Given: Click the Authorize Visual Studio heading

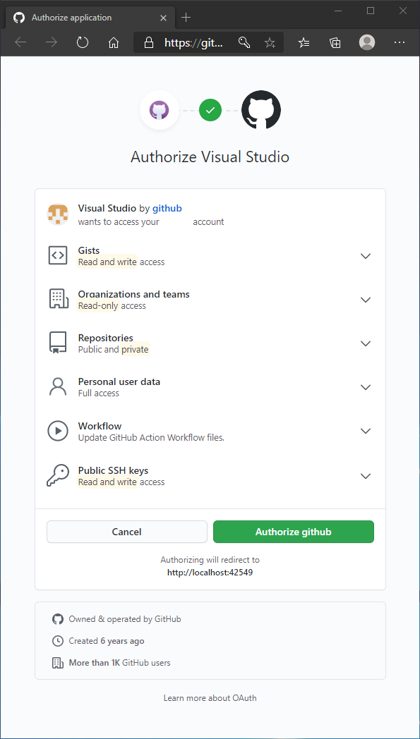Looking at the screenshot, I should click(x=210, y=157).
